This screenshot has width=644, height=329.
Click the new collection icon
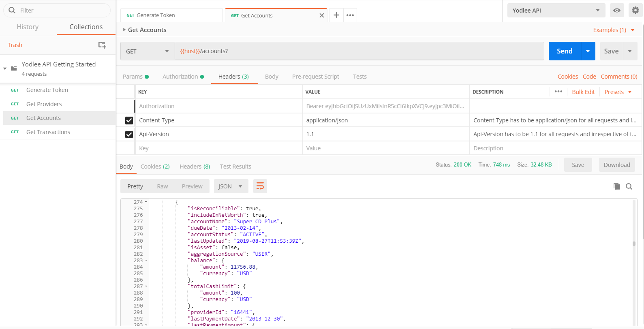coord(102,45)
